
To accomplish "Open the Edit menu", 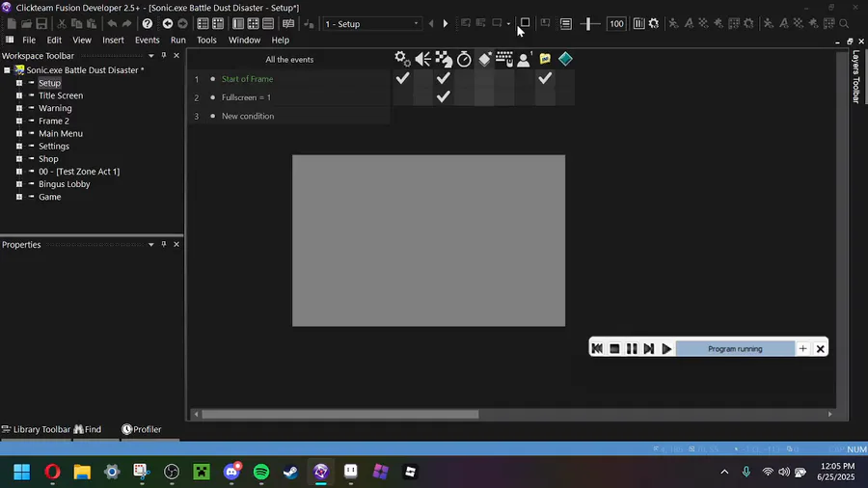I will click(54, 40).
